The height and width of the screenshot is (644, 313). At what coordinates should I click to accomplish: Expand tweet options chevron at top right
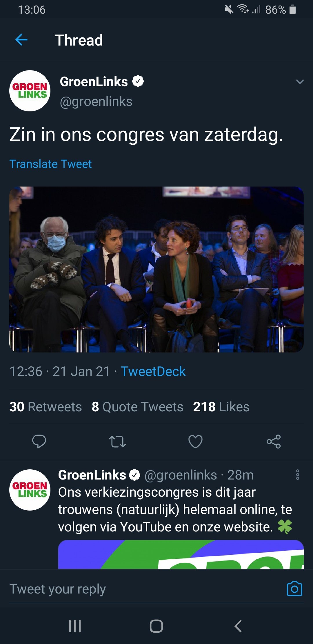pos(300,82)
